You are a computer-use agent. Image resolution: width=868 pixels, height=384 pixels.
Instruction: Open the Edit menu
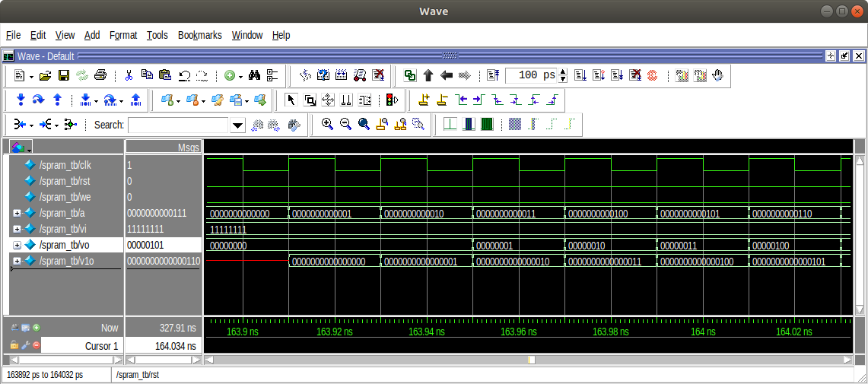[x=37, y=35]
